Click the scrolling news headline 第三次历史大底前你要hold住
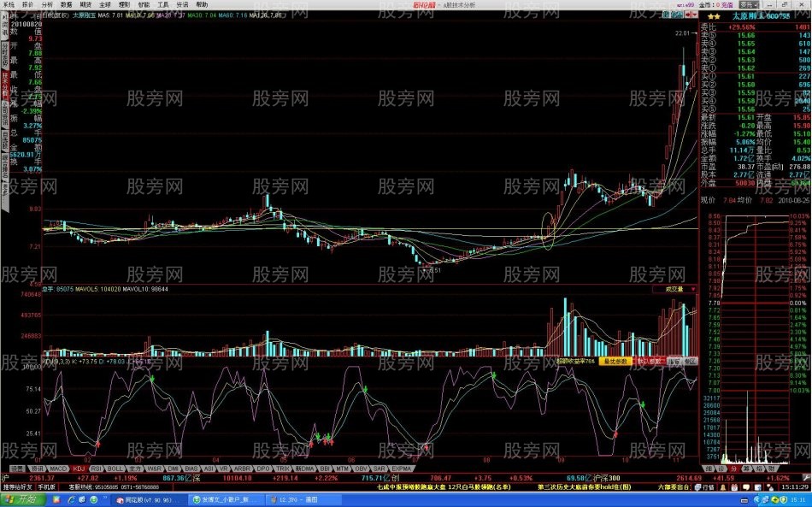 585,486
